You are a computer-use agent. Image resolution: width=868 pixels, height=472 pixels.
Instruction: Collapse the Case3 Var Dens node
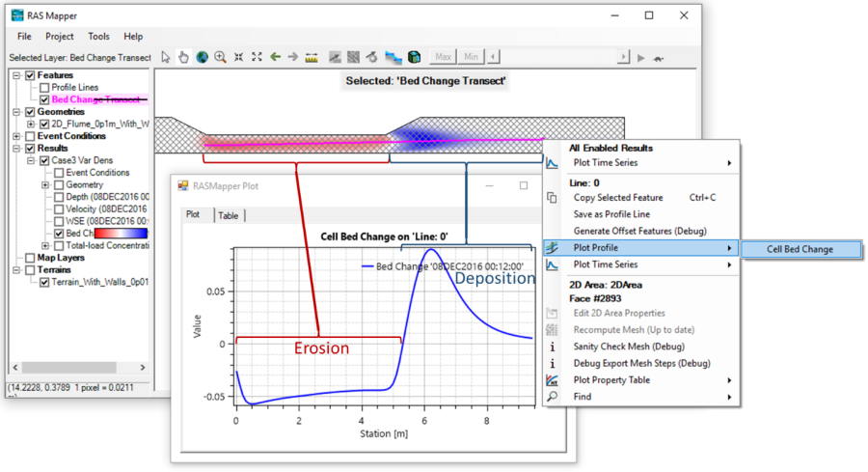[31, 160]
